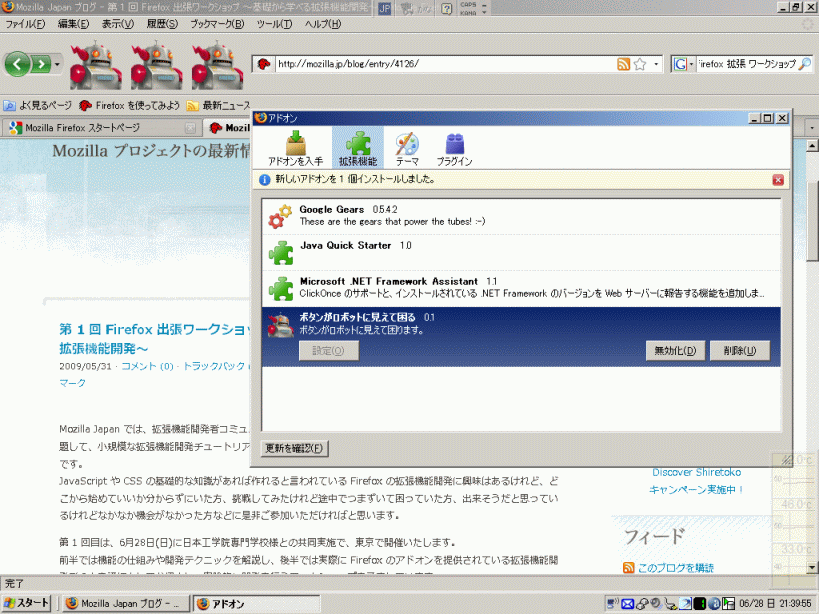
Task: Click the 設定(O) button
Action: (329, 350)
